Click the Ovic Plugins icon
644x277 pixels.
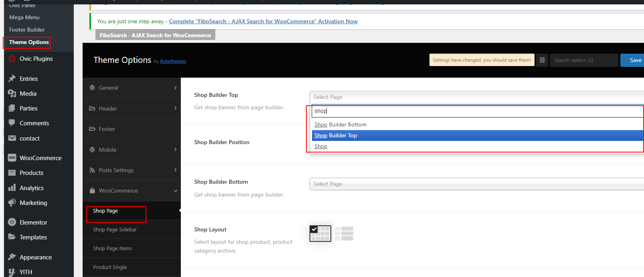[12, 59]
